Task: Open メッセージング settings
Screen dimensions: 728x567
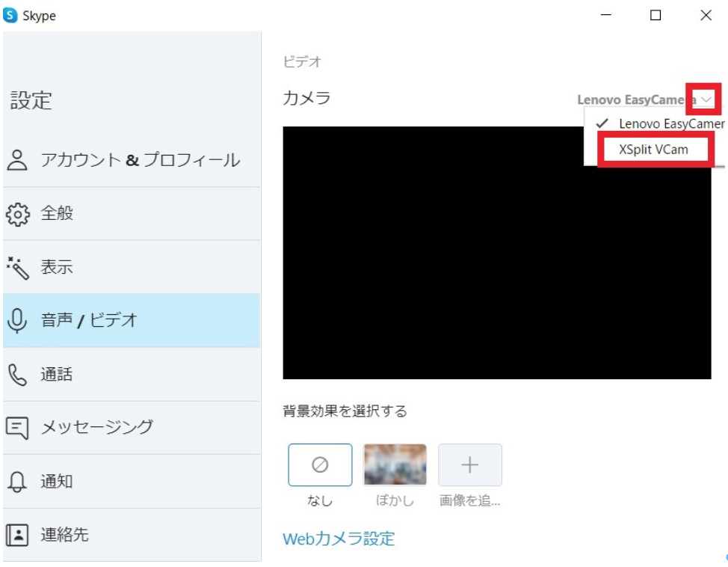Action: click(x=132, y=428)
